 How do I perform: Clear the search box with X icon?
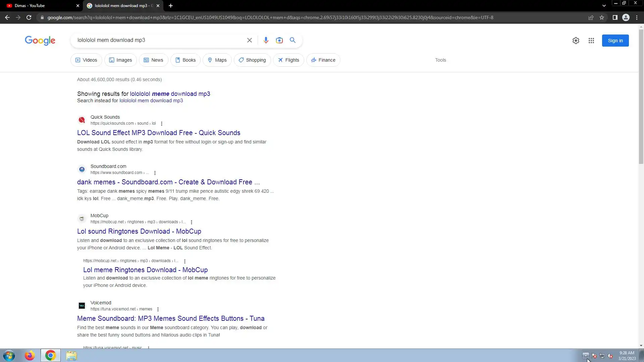point(249,40)
